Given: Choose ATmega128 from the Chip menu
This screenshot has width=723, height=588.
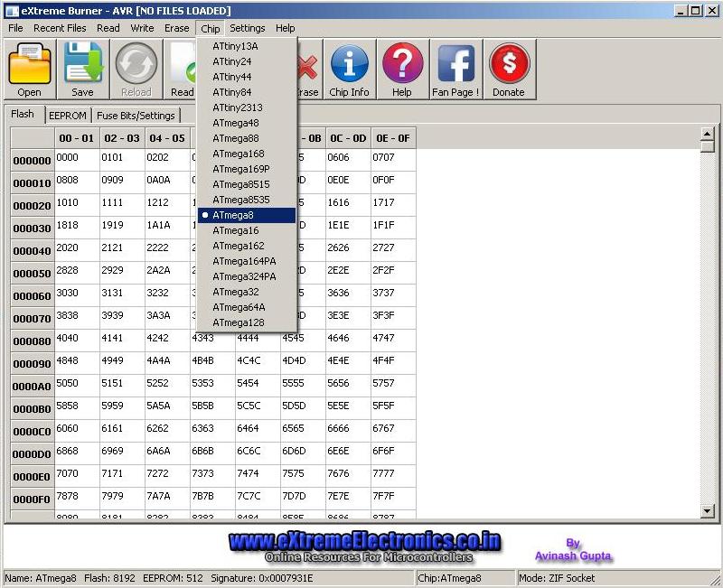Looking at the screenshot, I should click(x=247, y=322).
